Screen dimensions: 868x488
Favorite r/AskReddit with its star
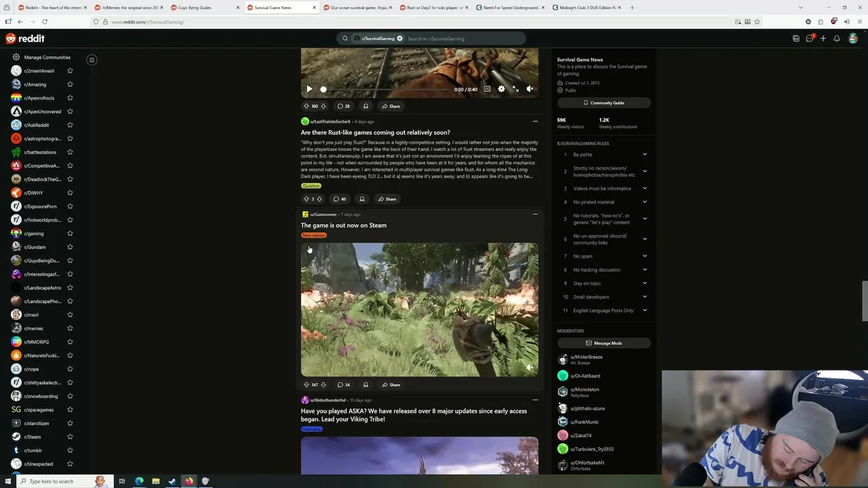(x=70, y=125)
